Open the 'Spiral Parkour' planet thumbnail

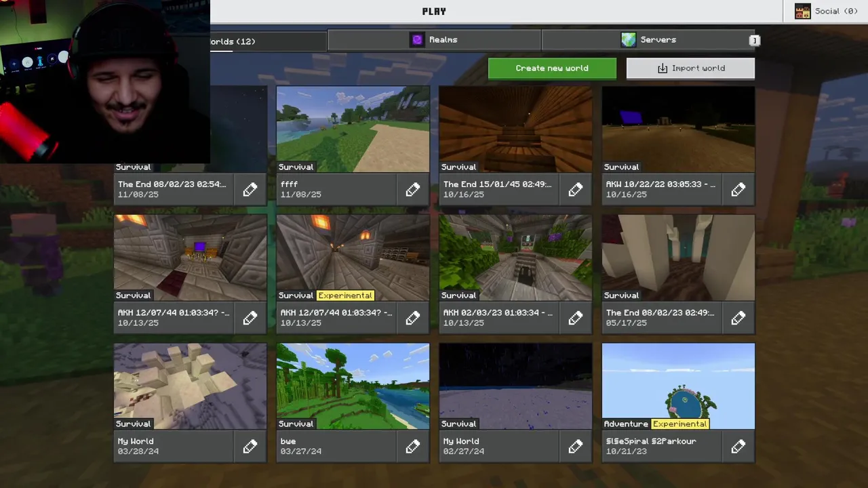pos(678,386)
